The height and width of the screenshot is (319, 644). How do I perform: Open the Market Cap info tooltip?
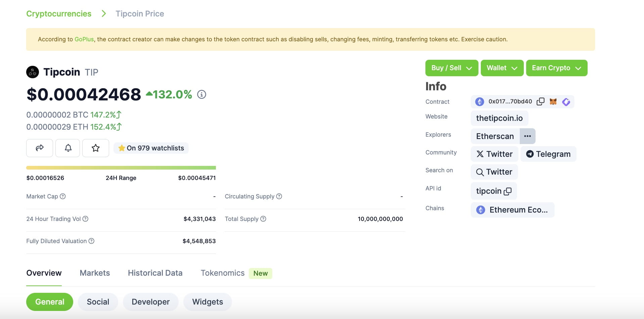click(63, 196)
